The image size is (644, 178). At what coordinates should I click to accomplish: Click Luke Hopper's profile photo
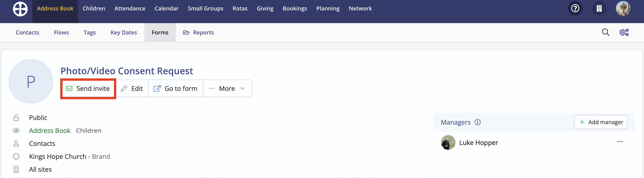[x=448, y=142]
